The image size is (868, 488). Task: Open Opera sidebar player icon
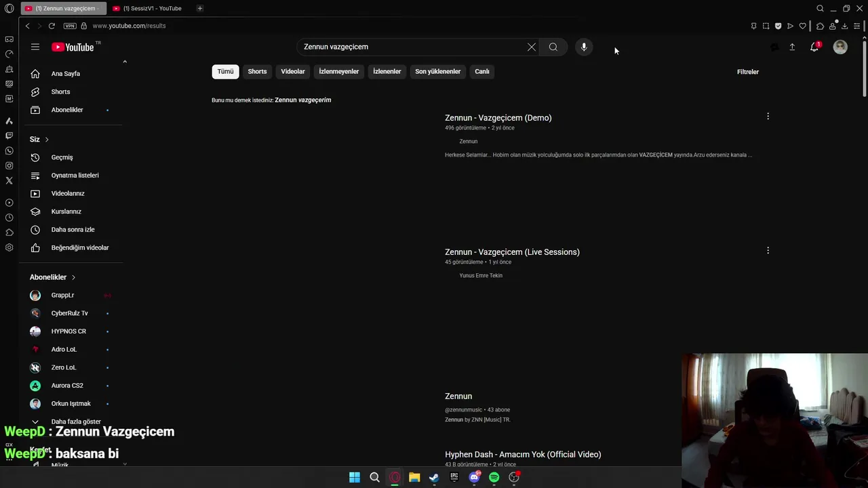click(9, 203)
